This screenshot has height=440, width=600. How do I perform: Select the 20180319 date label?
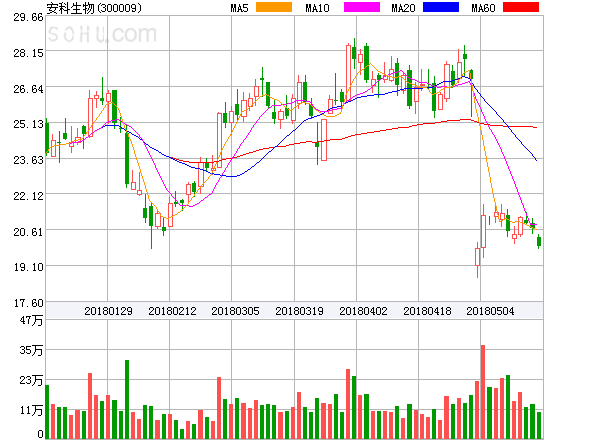click(x=299, y=311)
